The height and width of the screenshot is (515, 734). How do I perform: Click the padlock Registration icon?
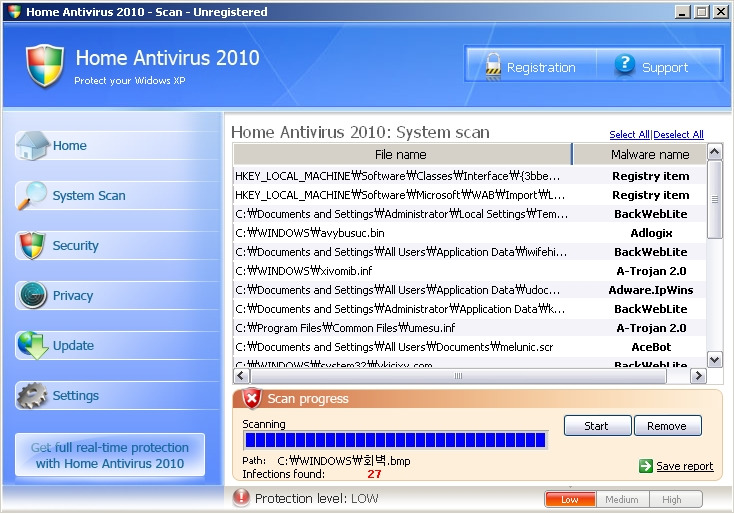tap(493, 66)
